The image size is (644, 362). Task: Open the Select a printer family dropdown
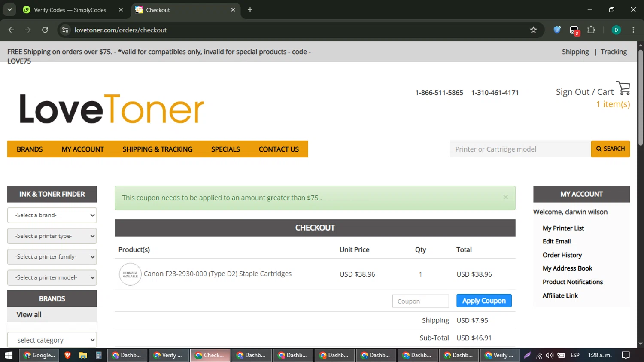point(52,257)
